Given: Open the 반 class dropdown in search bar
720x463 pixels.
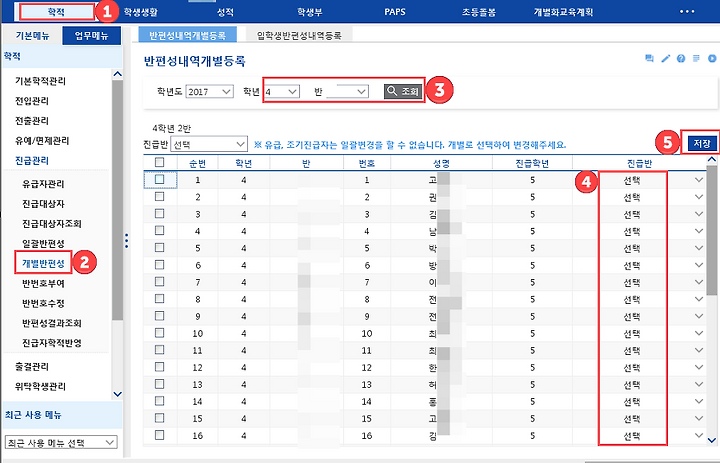Looking at the screenshot, I should (x=347, y=91).
